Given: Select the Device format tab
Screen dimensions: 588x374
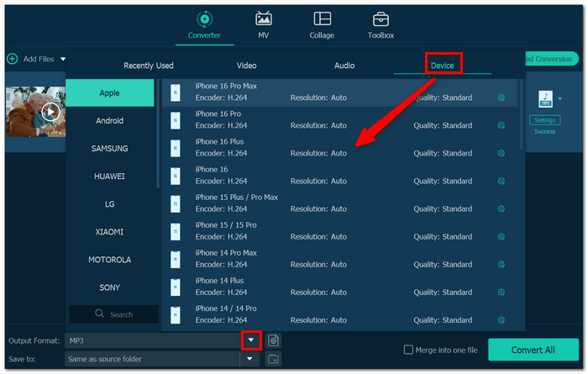Looking at the screenshot, I should tap(443, 66).
